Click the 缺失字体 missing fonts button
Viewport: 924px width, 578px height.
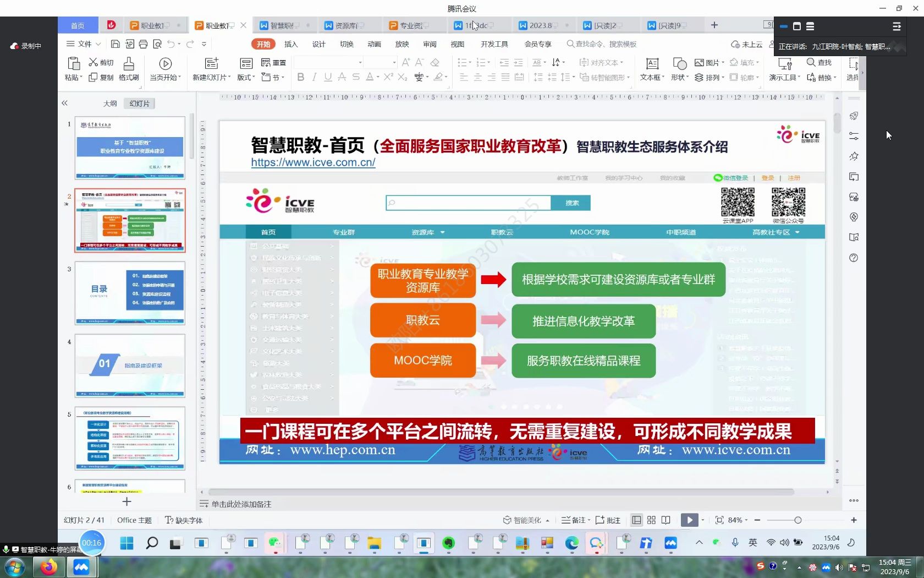184,520
